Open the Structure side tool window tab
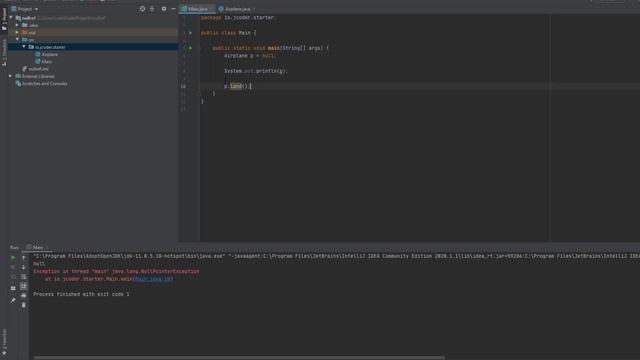 pos(4,52)
